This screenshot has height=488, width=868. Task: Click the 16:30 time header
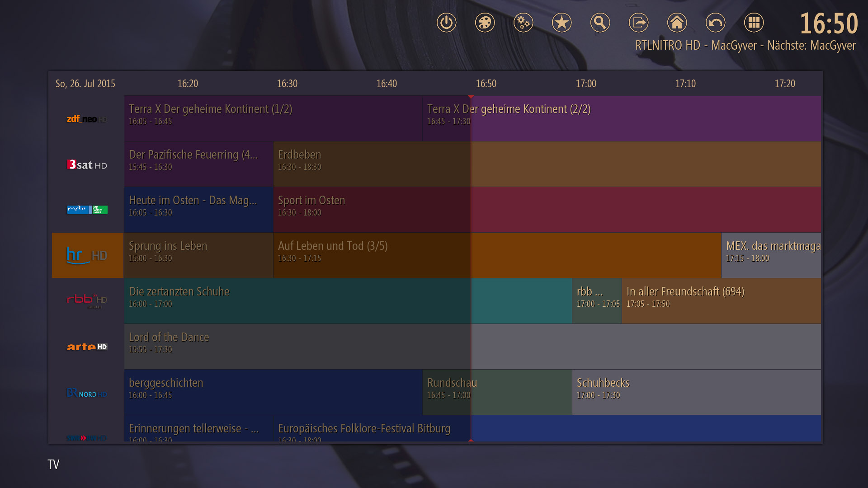[x=287, y=84]
